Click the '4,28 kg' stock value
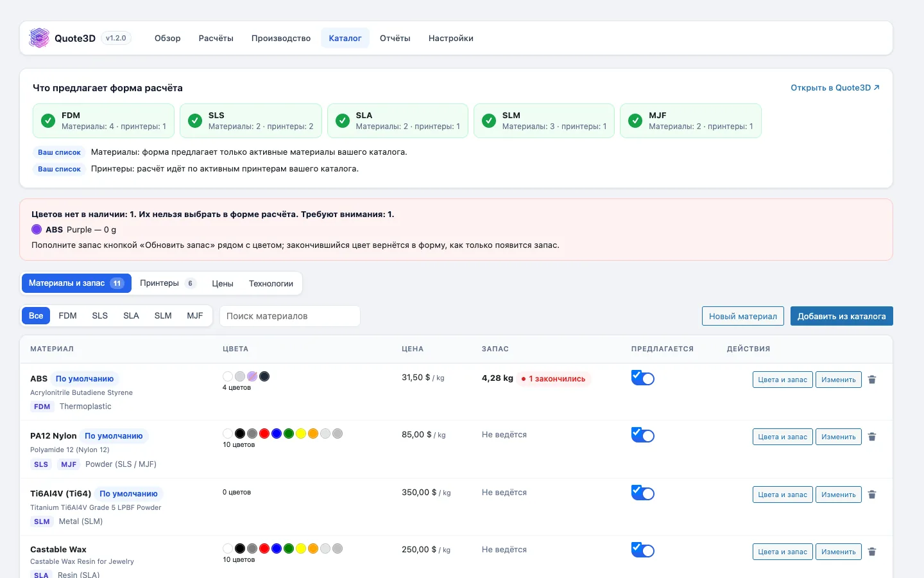 tap(497, 378)
